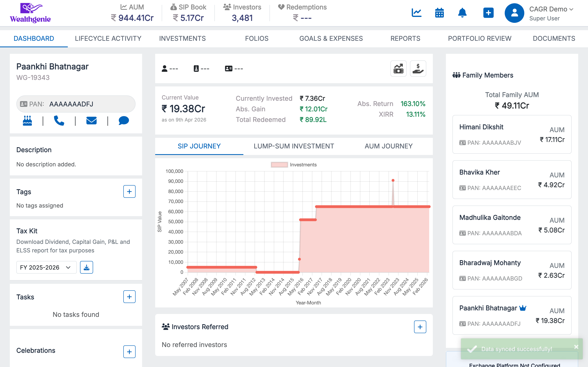Click the birthday cake icon under PAN
This screenshot has width=588, height=367.
click(27, 121)
